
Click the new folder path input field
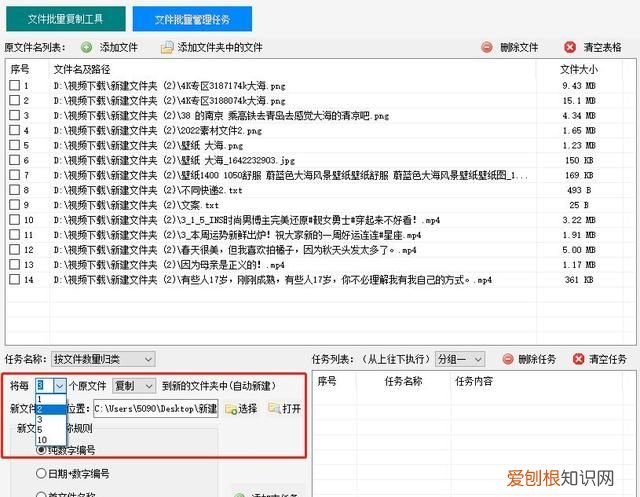click(x=156, y=409)
